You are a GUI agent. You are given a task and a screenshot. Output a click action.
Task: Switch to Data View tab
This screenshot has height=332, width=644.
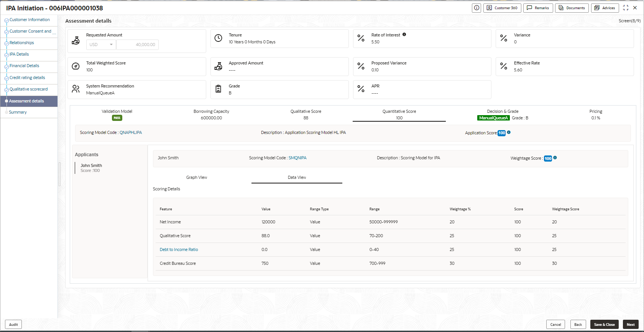point(297,177)
